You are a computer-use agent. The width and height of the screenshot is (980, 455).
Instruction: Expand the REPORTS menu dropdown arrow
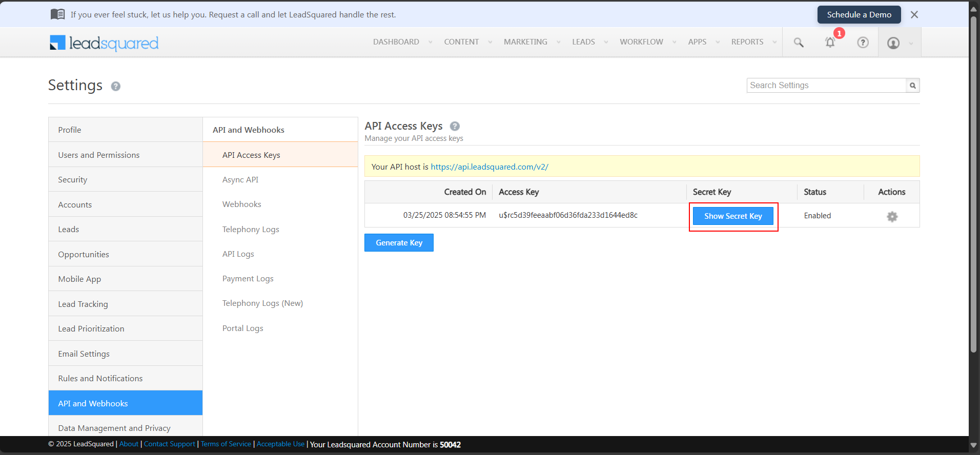tap(775, 42)
